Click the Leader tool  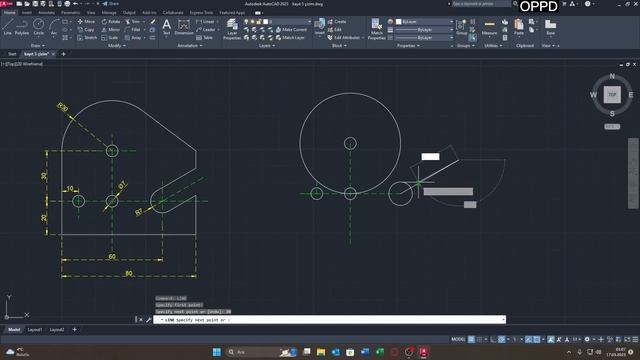coord(205,29)
